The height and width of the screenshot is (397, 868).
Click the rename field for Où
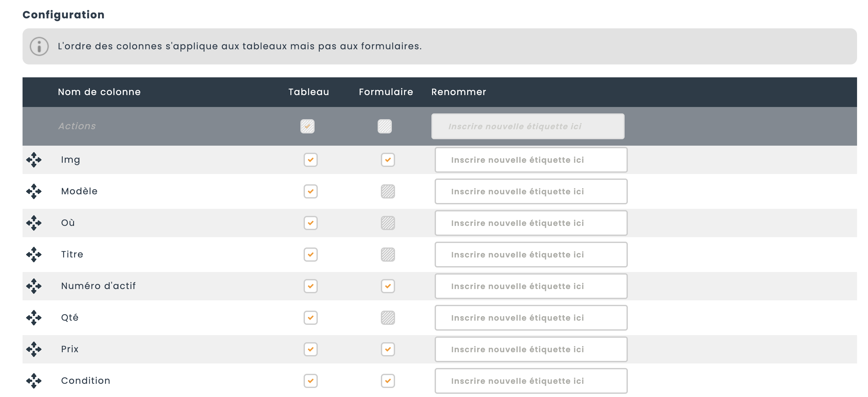[x=531, y=223]
